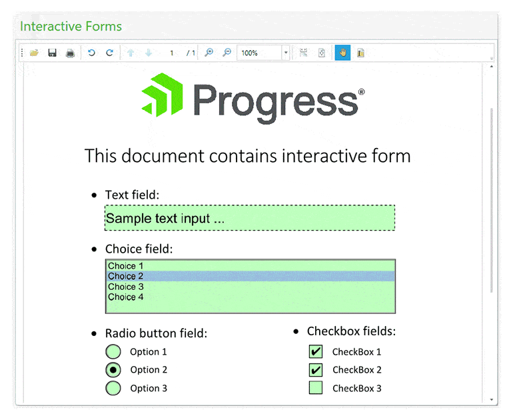Save the document using the floppy disk icon
The width and height of the screenshot is (513, 420).
point(52,53)
